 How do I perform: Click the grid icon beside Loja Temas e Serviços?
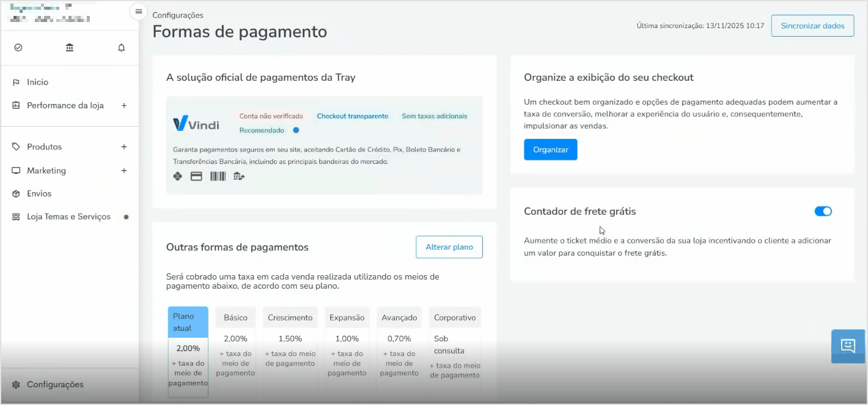[16, 217]
